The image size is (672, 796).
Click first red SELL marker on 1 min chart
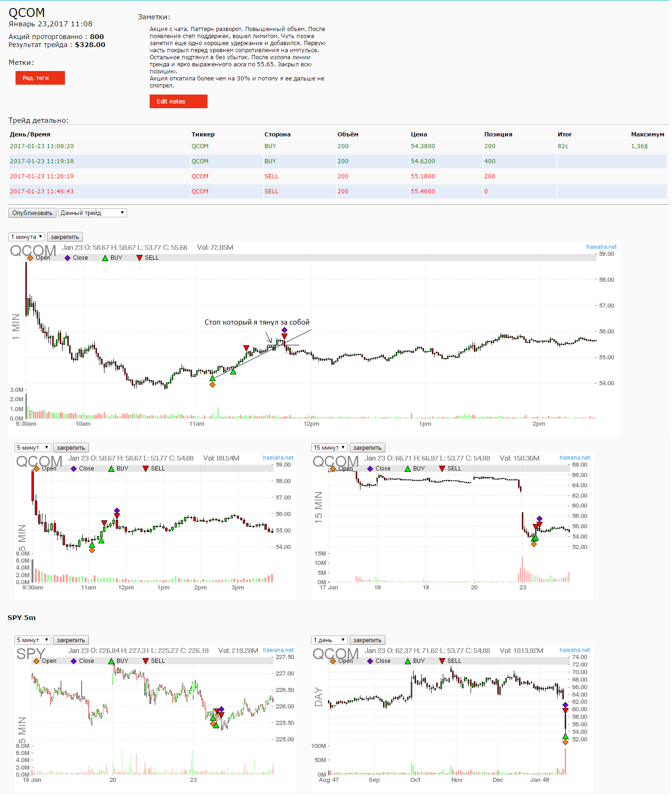click(x=246, y=348)
